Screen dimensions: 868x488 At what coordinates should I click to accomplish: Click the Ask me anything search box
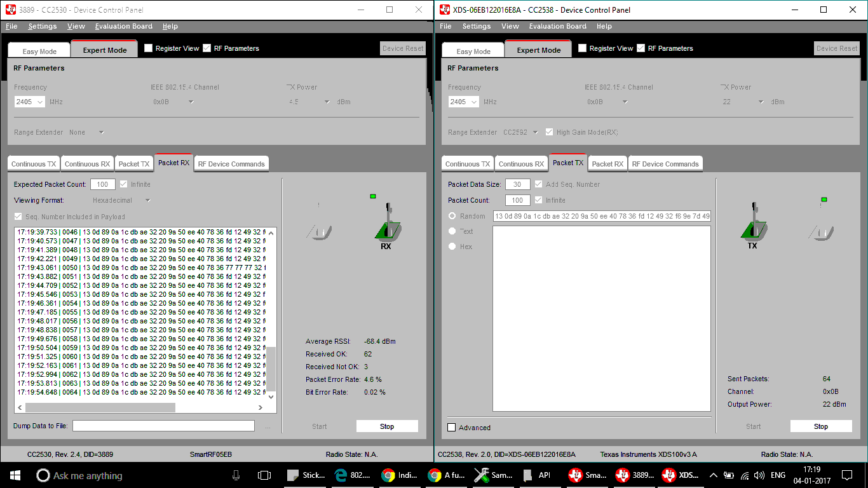tap(132, 475)
